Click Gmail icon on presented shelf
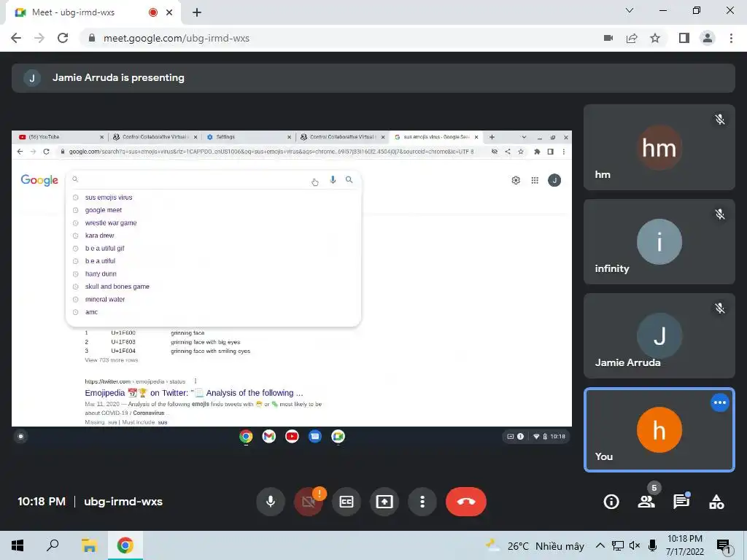 (268, 436)
